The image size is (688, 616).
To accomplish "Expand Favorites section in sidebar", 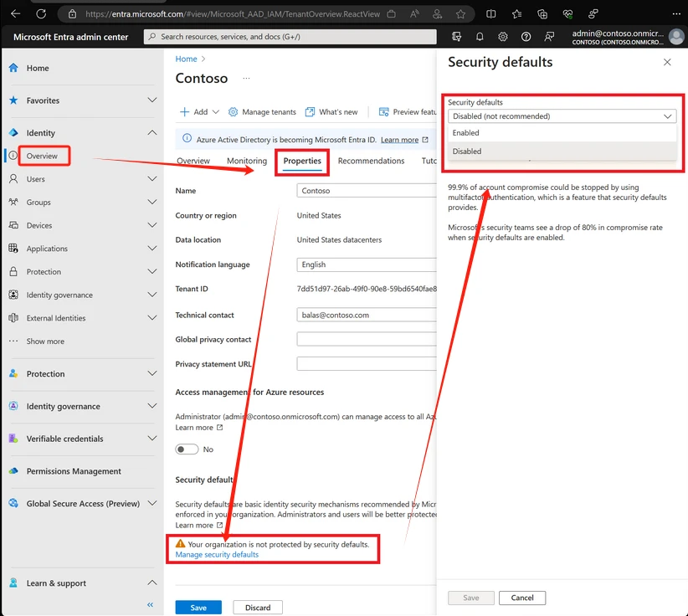I will click(151, 100).
